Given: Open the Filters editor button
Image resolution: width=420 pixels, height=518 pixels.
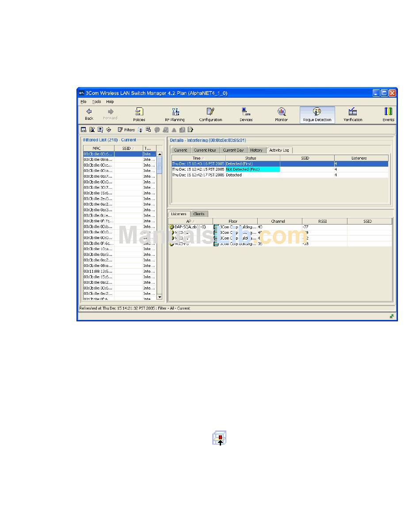Looking at the screenshot, I should [126, 129].
